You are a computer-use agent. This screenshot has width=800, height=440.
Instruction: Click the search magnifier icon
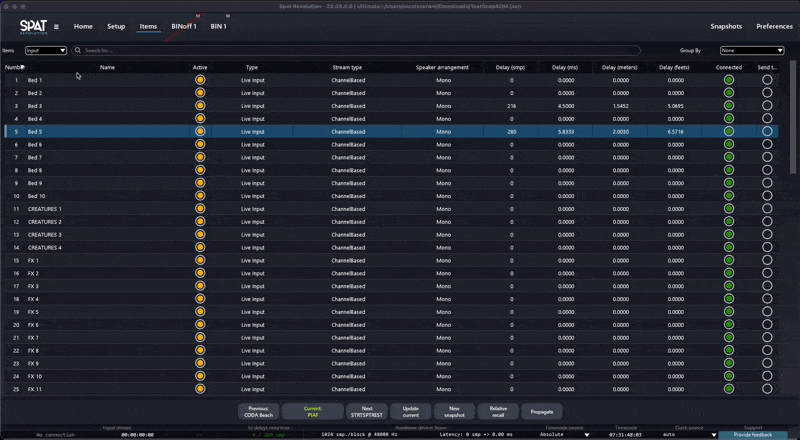(x=80, y=50)
